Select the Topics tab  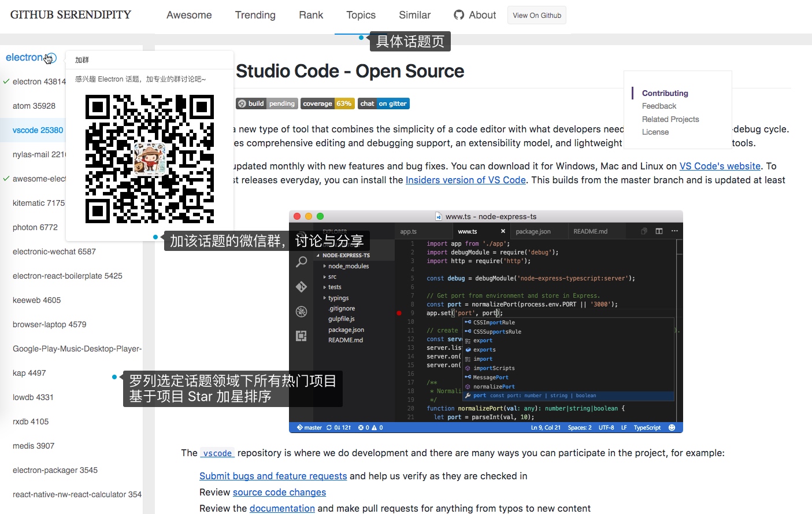click(361, 15)
